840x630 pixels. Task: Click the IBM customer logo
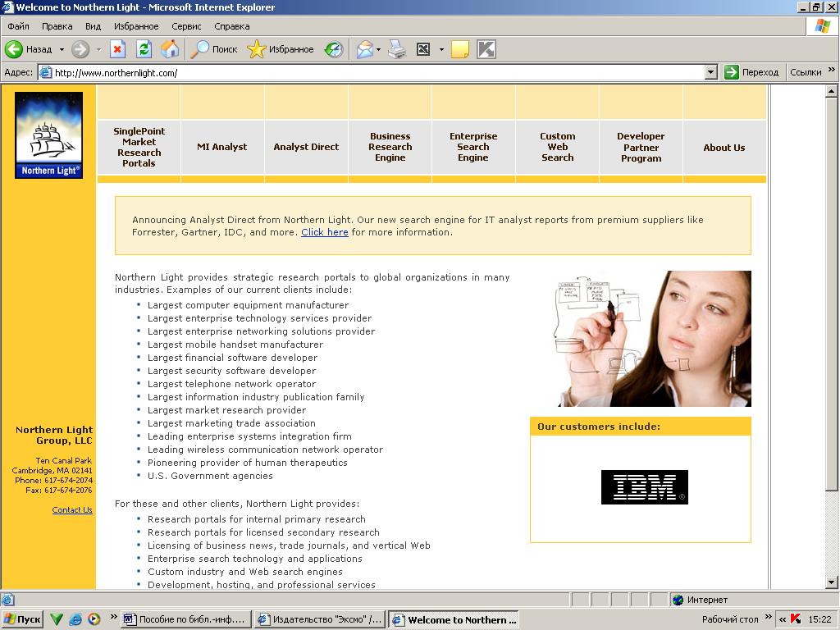tap(645, 487)
